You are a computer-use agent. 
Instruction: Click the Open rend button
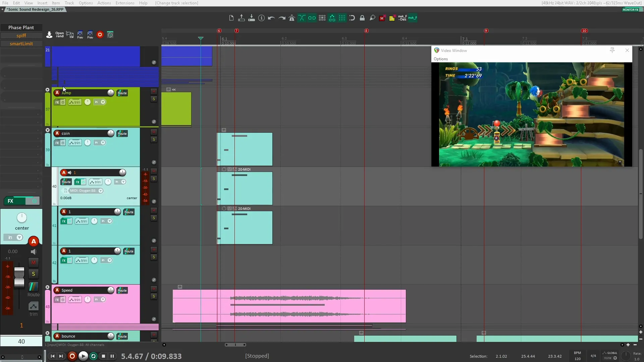60,35
